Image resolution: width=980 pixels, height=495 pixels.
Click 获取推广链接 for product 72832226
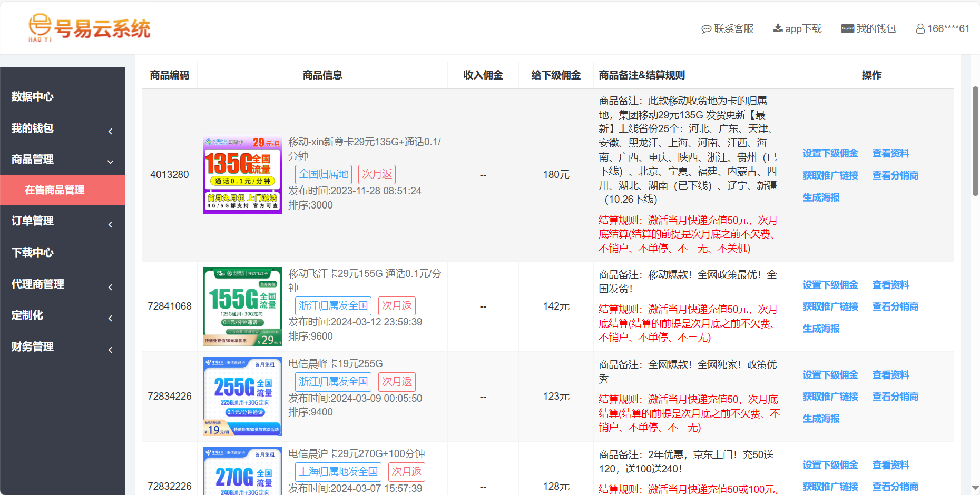(830, 487)
